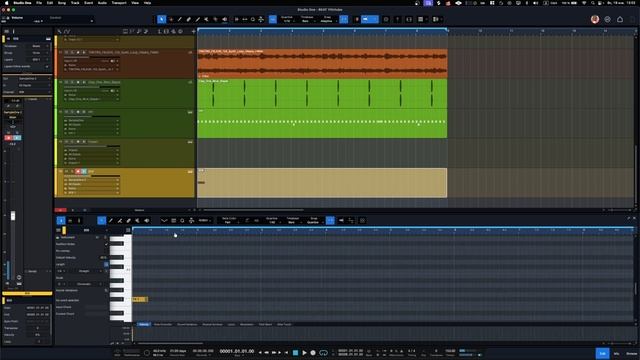This screenshot has width=640, height=360.
Task: Open the Transport menu
Action: (119, 3)
